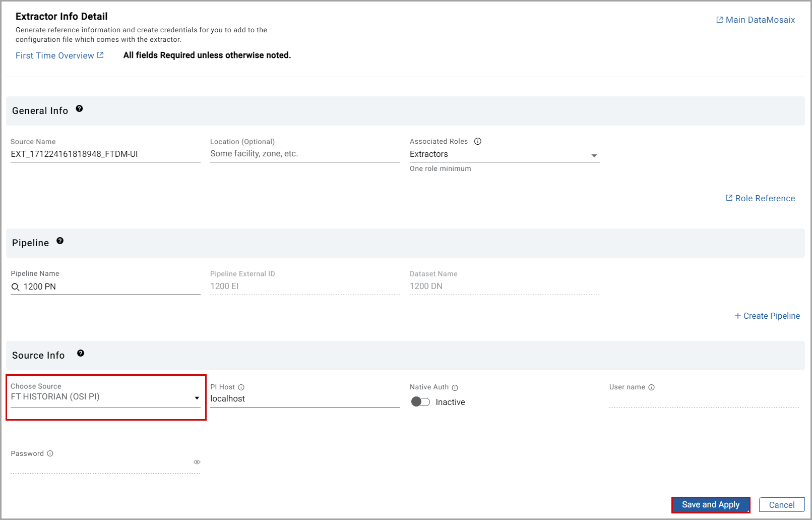Click the Native Auth info icon
This screenshot has width=812, height=520.
pyautogui.click(x=455, y=388)
